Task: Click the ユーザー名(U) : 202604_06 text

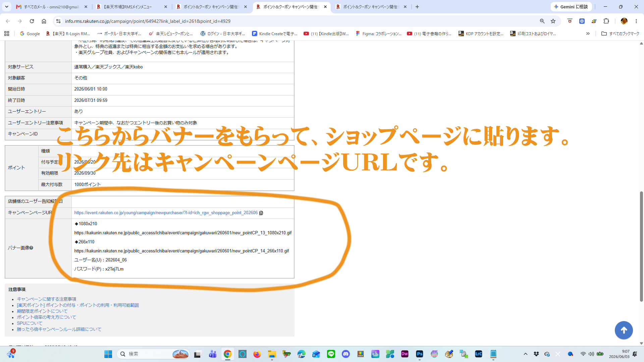Action: [x=101, y=260]
